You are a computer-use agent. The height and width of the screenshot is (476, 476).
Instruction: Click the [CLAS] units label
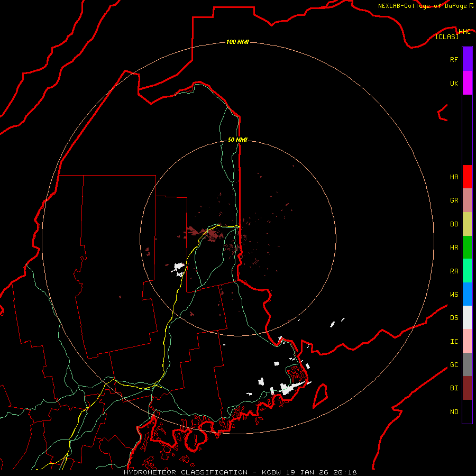pyautogui.click(x=447, y=37)
